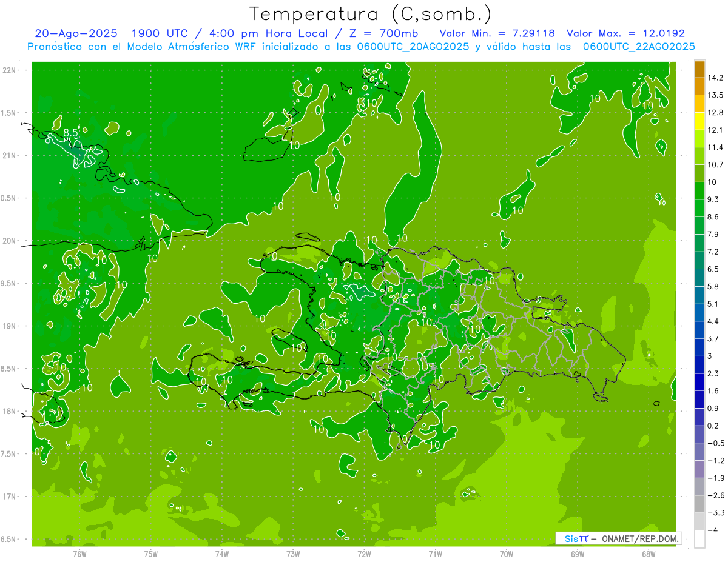Click 'Valor Max. = 12.0192'
This screenshot has height=562, width=728.
(x=625, y=33)
